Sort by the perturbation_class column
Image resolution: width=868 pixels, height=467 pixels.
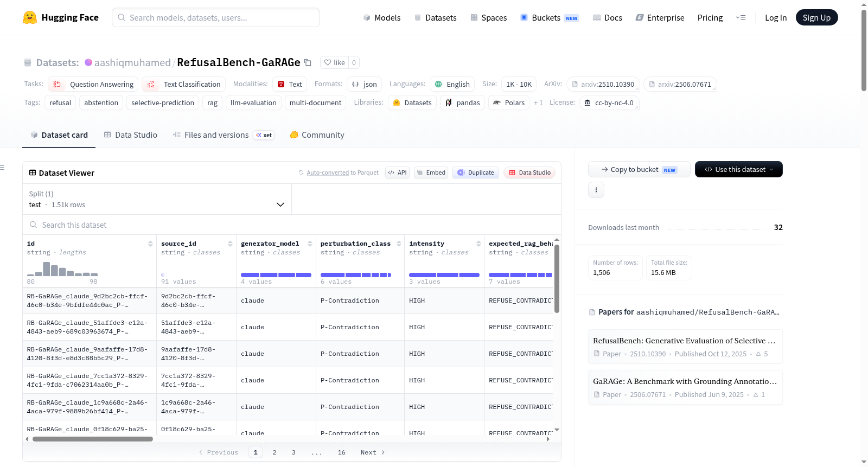[399, 244]
